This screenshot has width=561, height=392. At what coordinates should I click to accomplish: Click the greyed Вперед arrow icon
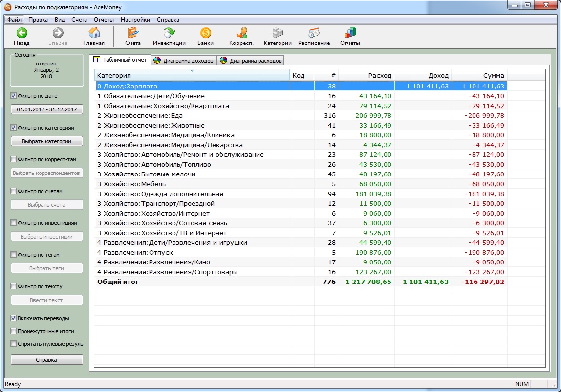point(58,33)
